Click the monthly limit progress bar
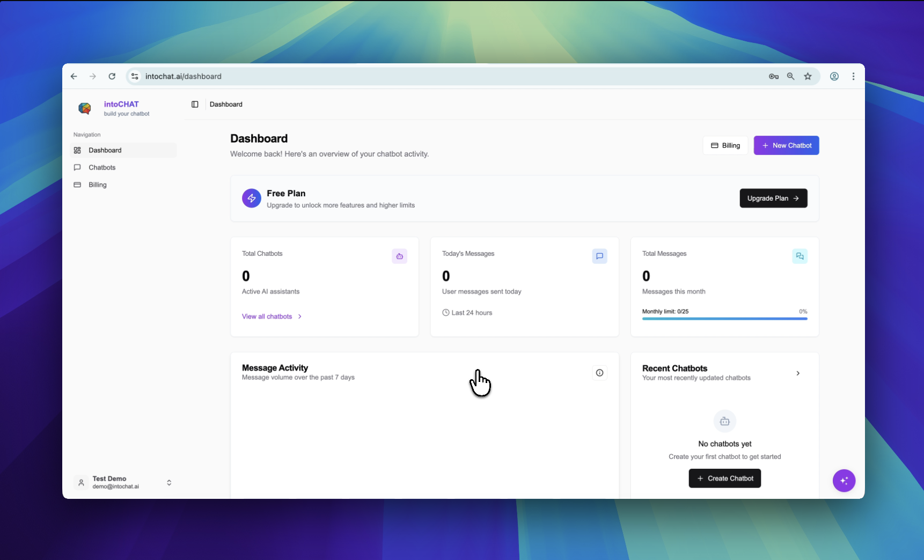 724,319
